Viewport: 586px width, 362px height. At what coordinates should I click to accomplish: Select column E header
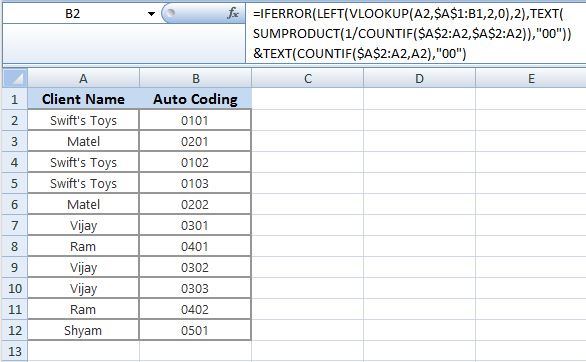531,78
